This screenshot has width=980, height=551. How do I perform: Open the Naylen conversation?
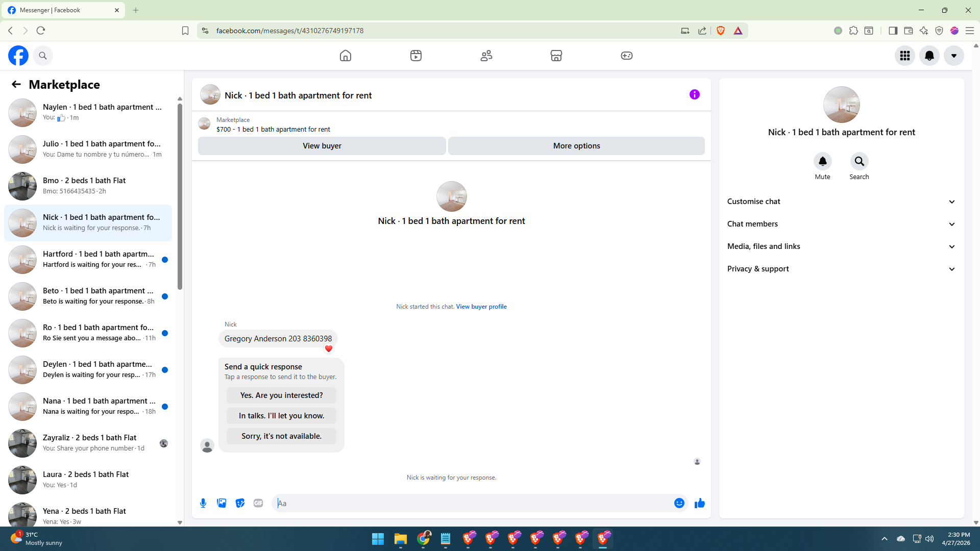pyautogui.click(x=88, y=113)
